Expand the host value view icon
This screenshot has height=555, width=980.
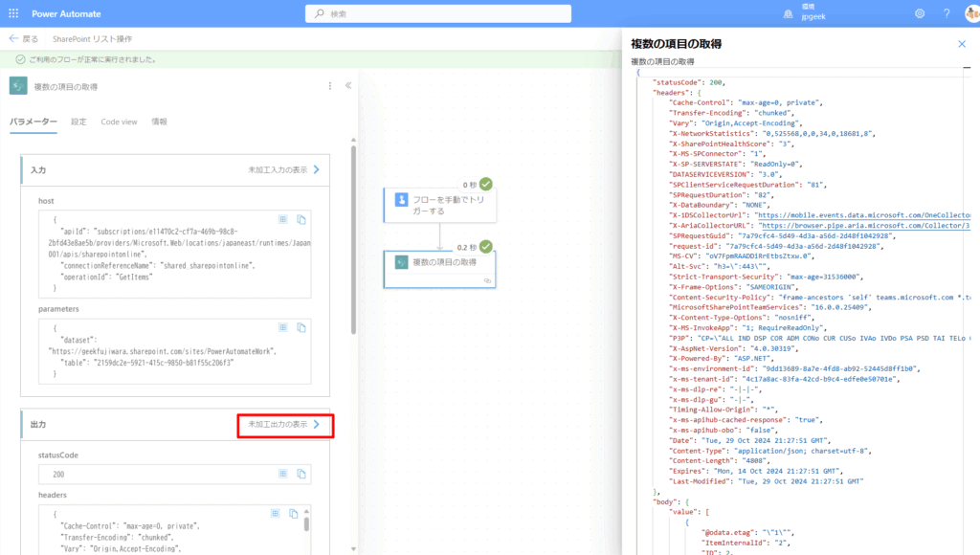tap(283, 219)
